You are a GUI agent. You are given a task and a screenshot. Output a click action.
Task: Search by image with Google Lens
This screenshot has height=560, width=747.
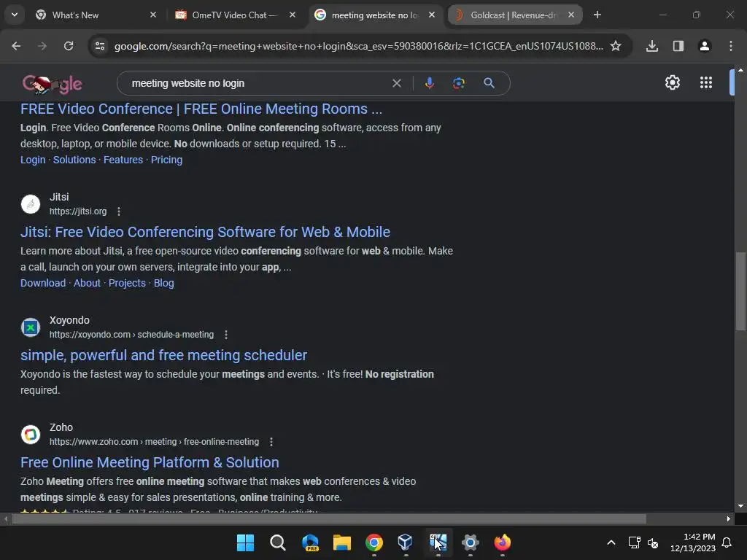459,83
